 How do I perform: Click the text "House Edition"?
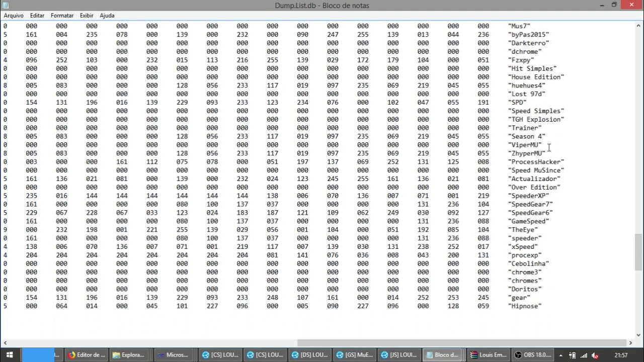pos(536,77)
